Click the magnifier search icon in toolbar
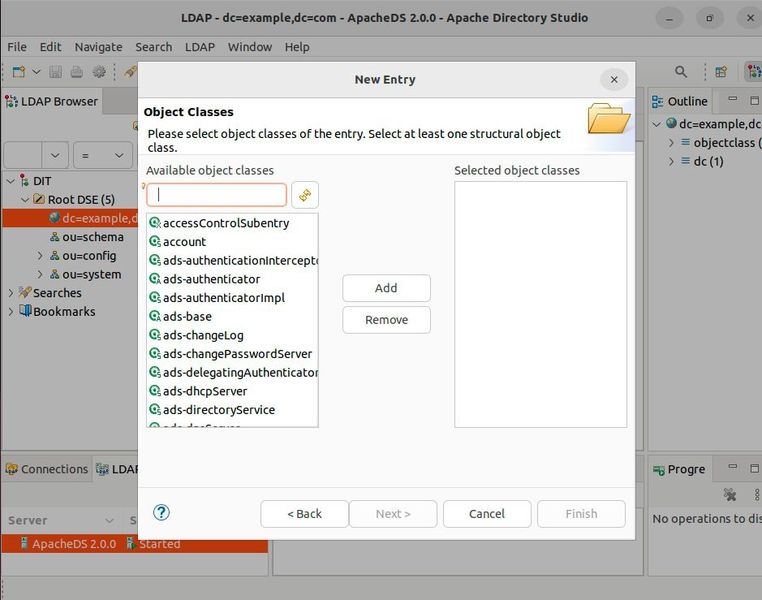The height and width of the screenshot is (600, 762). (x=681, y=72)
